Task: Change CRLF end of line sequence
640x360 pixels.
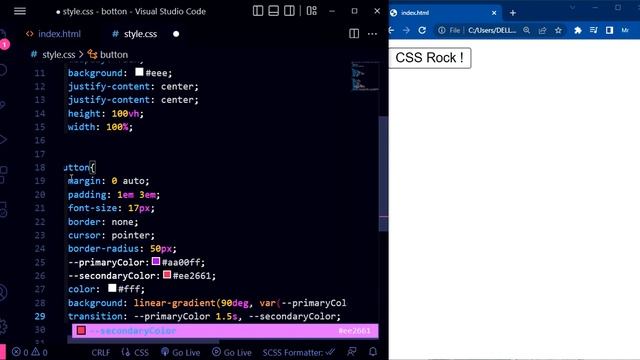Action: [x=101, y=353]
